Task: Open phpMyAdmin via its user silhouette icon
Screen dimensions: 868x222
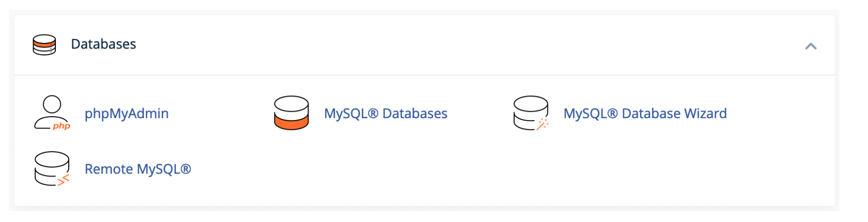Action: coord(52,113)
